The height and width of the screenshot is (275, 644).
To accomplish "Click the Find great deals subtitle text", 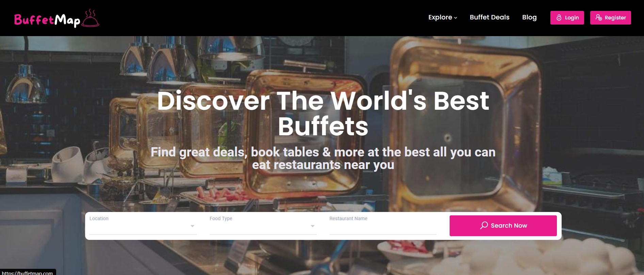I will click(323, 158).
